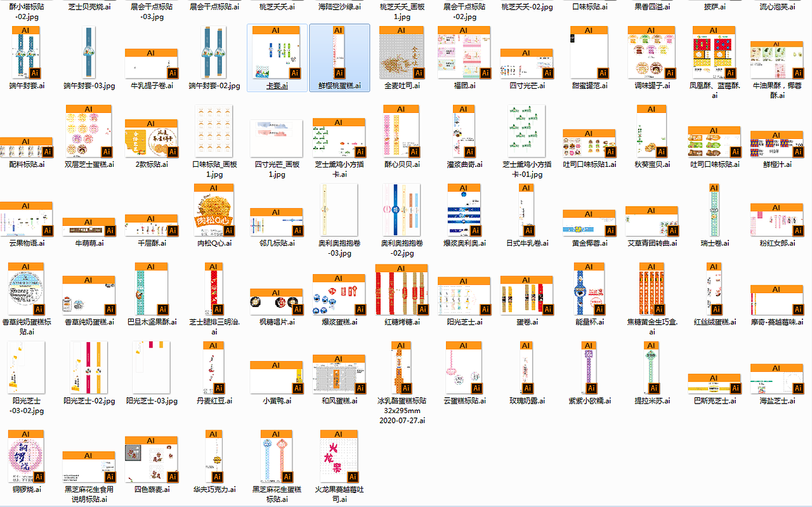Screen dimensions: 812x507
Task: Click the 酥心贝贝.ai file icon
Action: tap(401, 131)
